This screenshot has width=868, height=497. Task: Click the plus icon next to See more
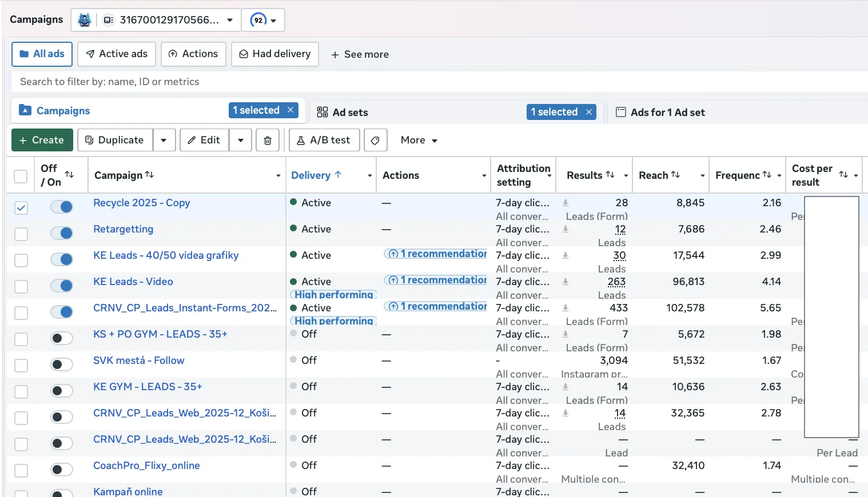pos(335,54)
